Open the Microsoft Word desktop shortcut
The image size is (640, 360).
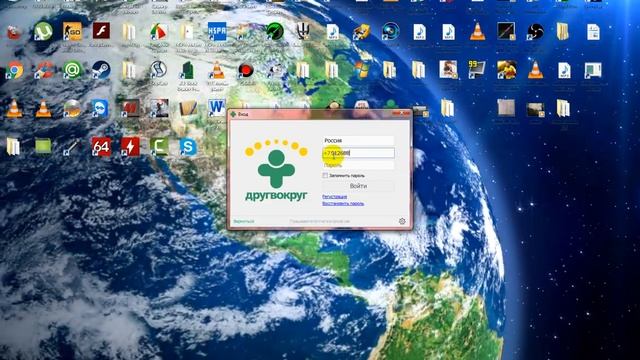click(217, 108)
